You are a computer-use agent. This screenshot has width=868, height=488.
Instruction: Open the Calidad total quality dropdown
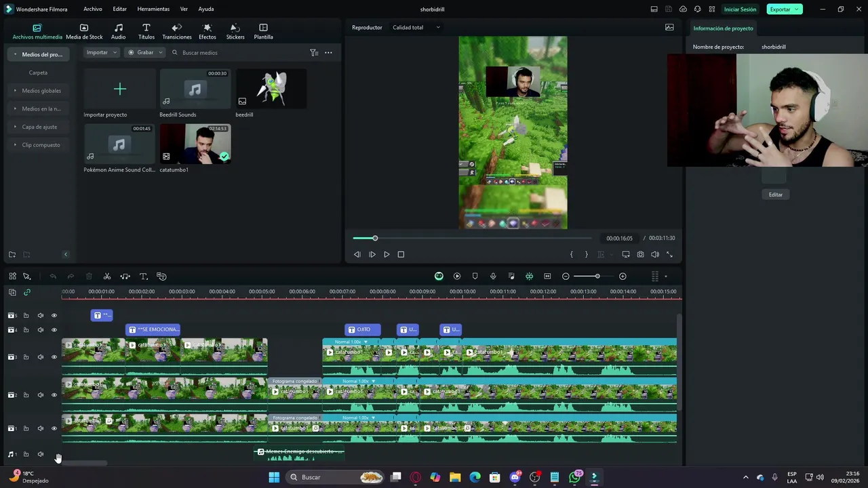point(416,28)
